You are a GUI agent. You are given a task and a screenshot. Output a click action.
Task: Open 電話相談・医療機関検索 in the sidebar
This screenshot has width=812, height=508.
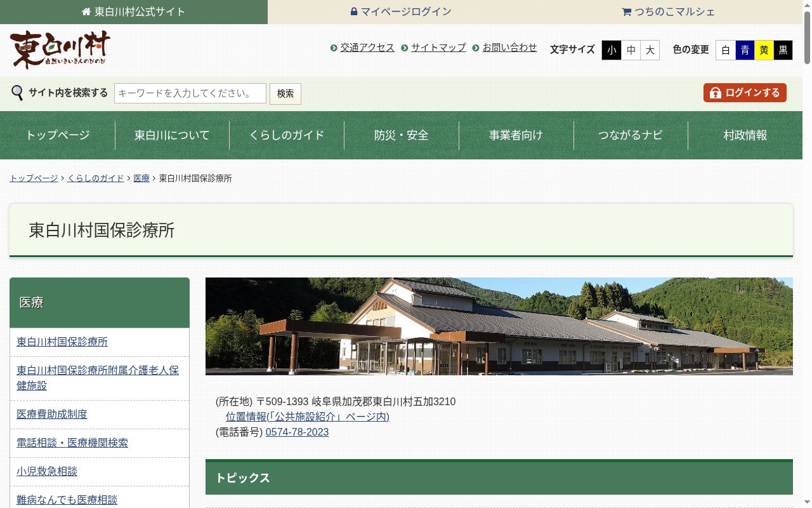(x=72, y=443)
